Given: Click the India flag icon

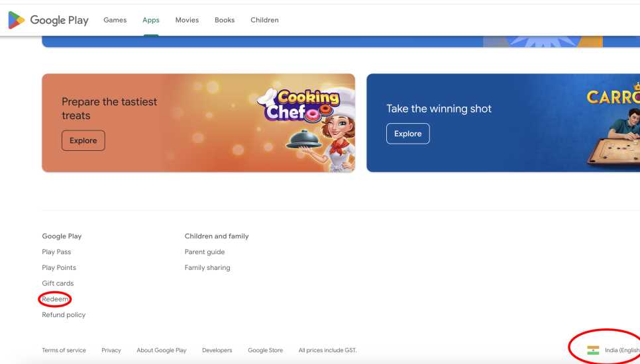Looking at the screenshot, I should pyautogui.click(x=593, y=350).
